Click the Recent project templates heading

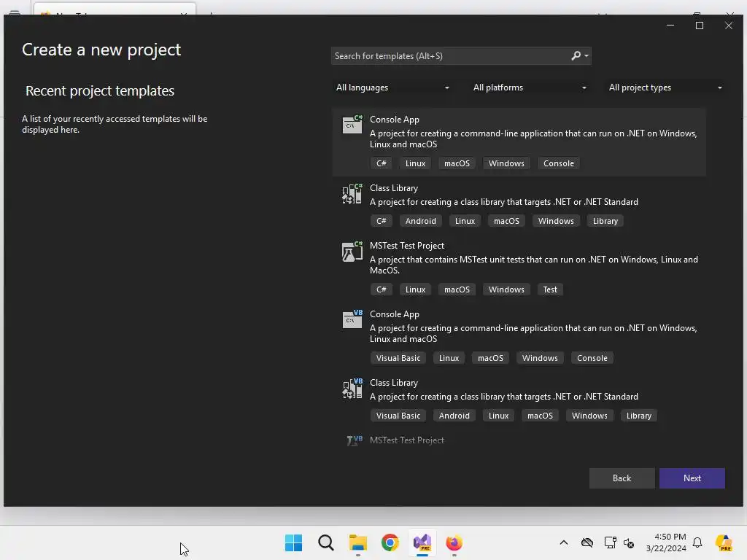point(99,91)
